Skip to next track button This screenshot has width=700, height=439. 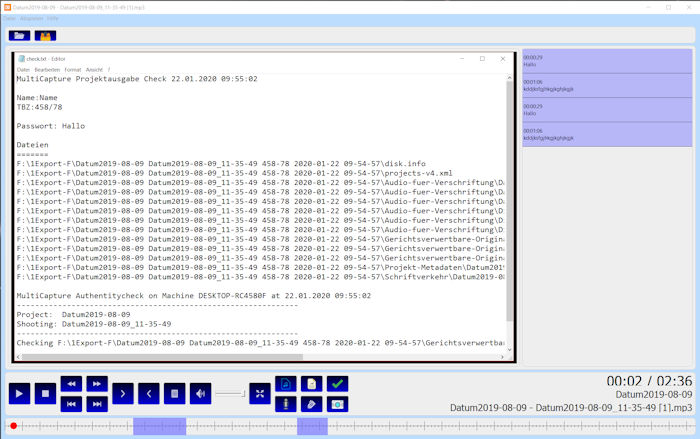pos(97,403)
